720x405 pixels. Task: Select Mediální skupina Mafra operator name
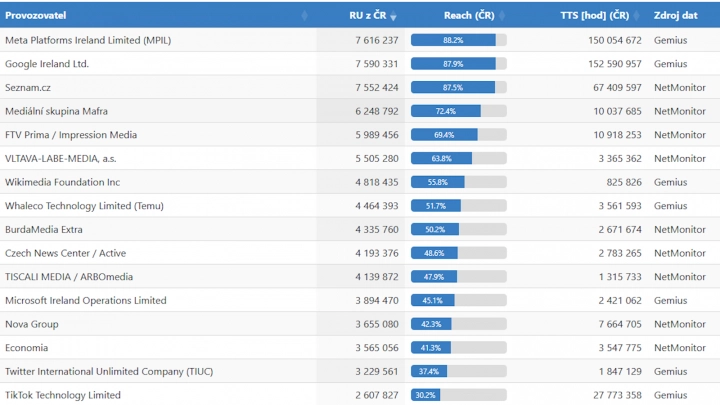point(56,111)
